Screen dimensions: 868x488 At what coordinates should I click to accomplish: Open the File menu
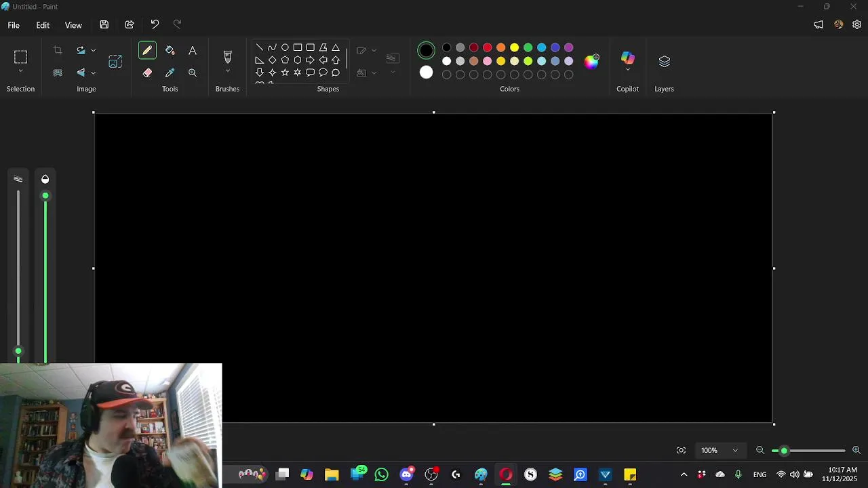click(x=14, y=25)
